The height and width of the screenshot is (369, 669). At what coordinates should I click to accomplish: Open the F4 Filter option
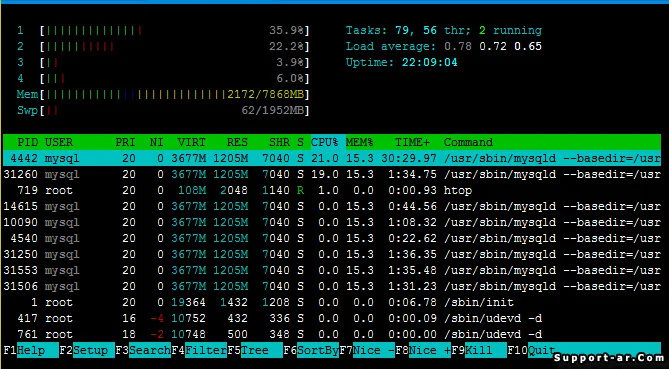pos(199,350)
